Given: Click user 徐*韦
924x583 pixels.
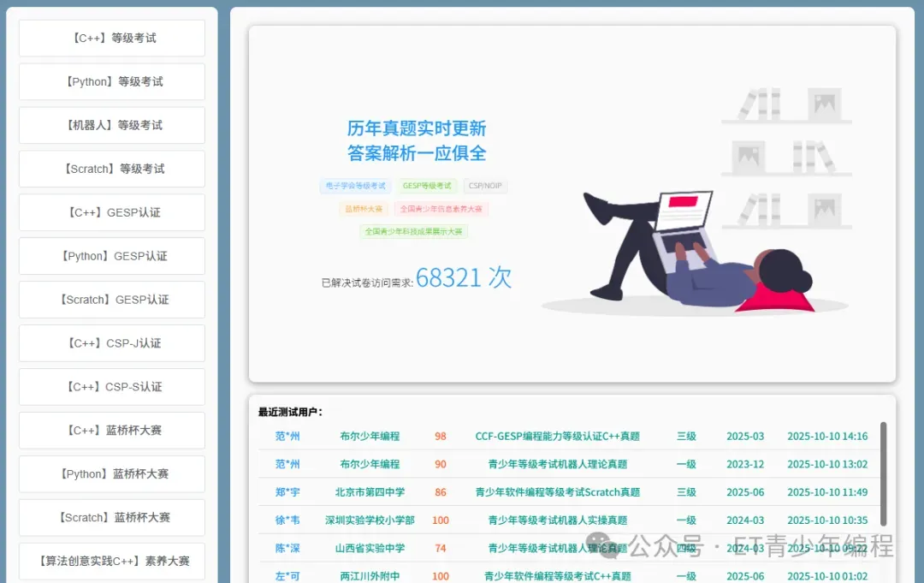Looking at the screenshot, I should point(287,520).
